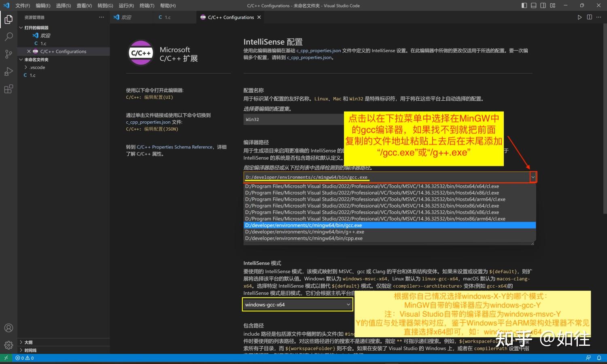This screenshot has width=607, height=364.
Task: Click the remote connection icon in the status bar
Action: (x=5, y=358)
